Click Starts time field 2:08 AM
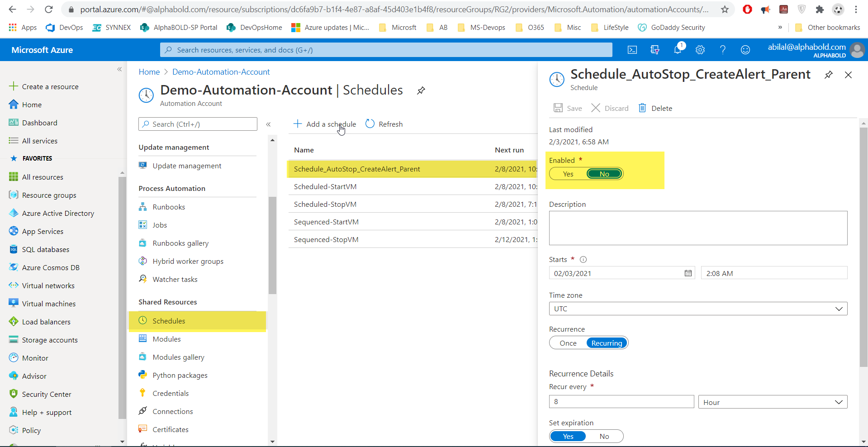 [774, 273]
